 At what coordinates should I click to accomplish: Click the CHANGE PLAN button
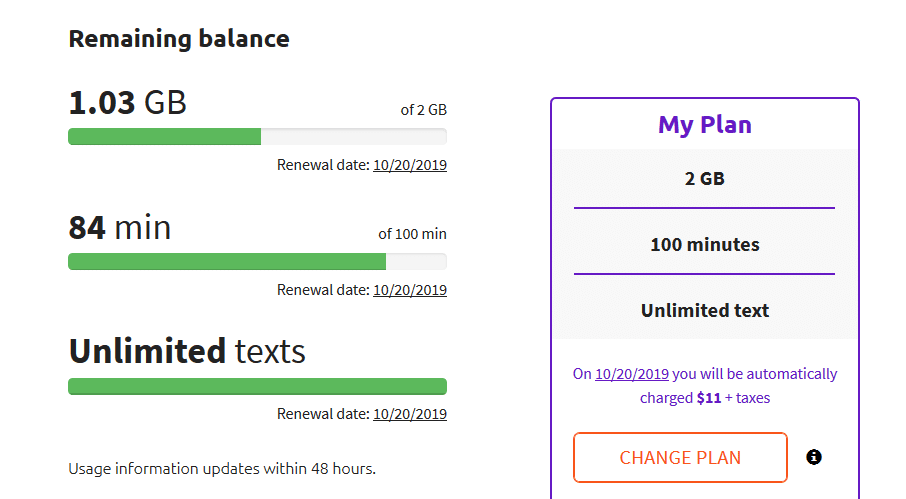tap(680, 457)
